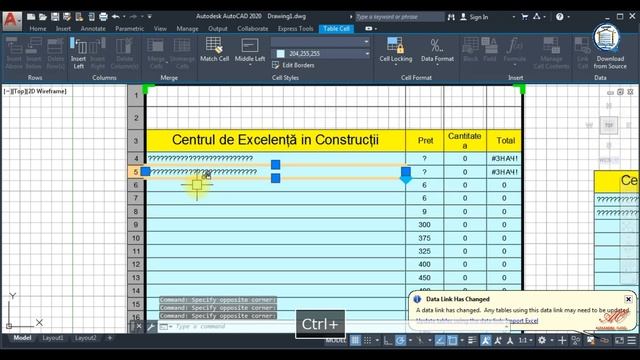The height and width of the screenshot is (360, 640).
Task: Click the Annotation Monitor plus icon
Action: coord(562,340)
